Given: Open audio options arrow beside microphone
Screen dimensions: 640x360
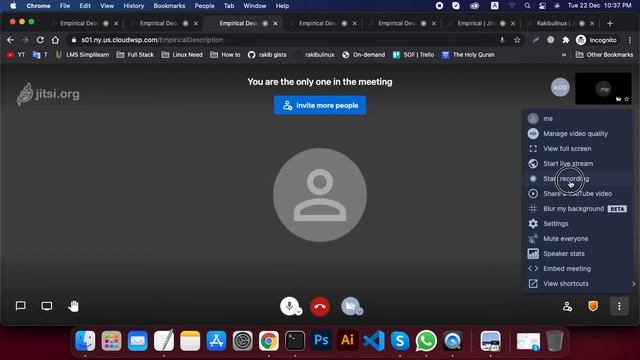Looking at the screenshot, I should tap(299, 312).
